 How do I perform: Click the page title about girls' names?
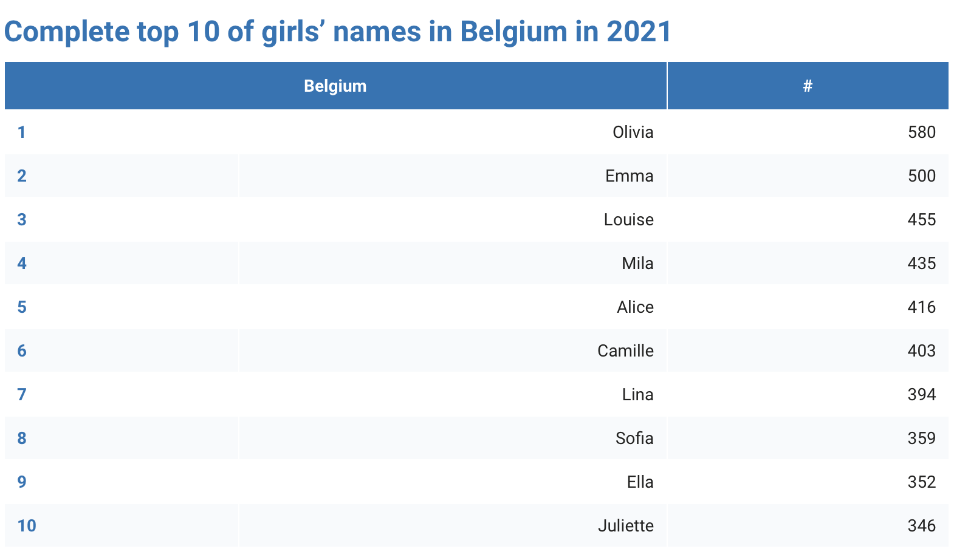[x=338, y=32]
